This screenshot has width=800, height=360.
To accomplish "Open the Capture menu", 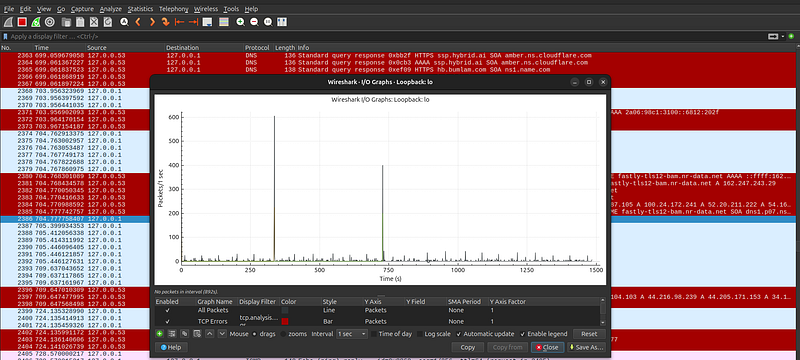I will click(x=82, y=9).
